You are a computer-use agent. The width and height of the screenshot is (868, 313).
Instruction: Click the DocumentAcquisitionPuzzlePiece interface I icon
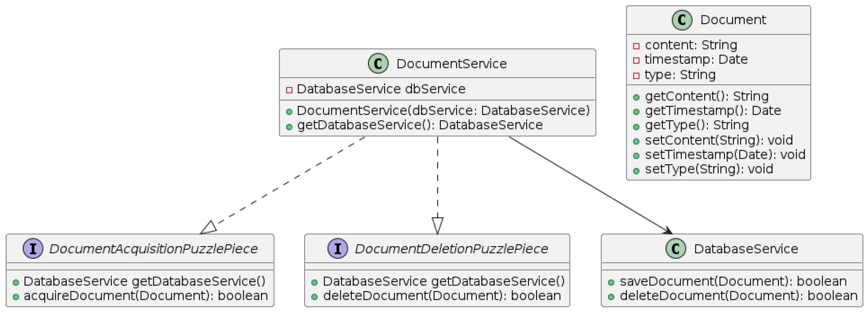[33, 249]
